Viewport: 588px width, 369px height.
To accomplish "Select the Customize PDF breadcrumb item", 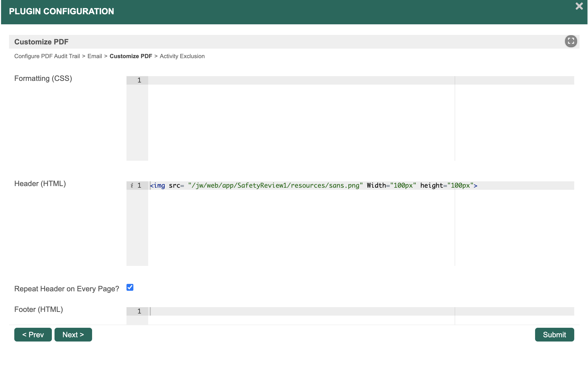I will [131, 56].
